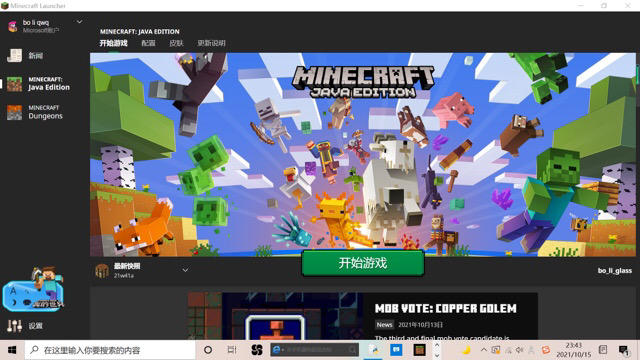Screen dimensions: 640x360
Task: Open the latest snapshot version selector dropdown
Action: 185,270
